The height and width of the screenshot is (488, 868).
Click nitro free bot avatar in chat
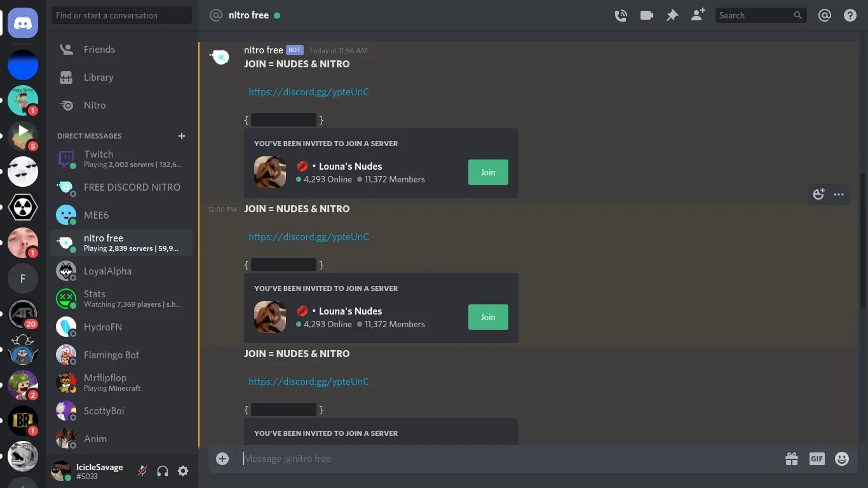(x=220, y=58)
